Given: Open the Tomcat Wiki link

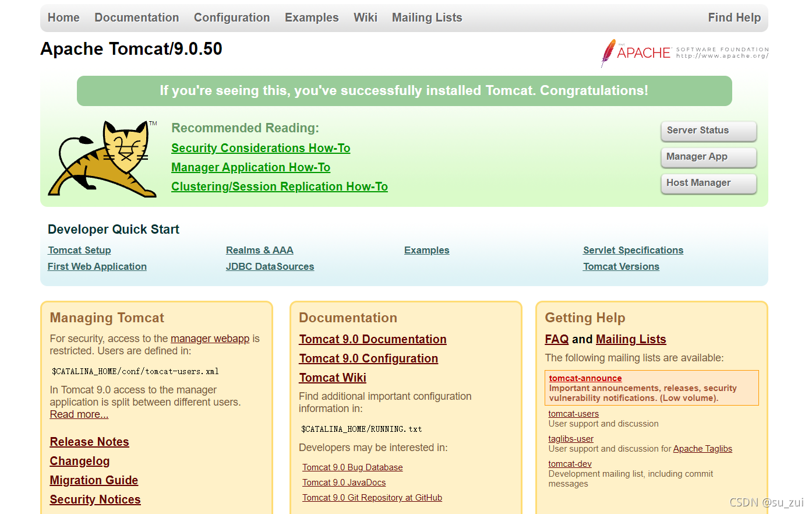Looking at the screenshot, I should click(x=333, y=378).
